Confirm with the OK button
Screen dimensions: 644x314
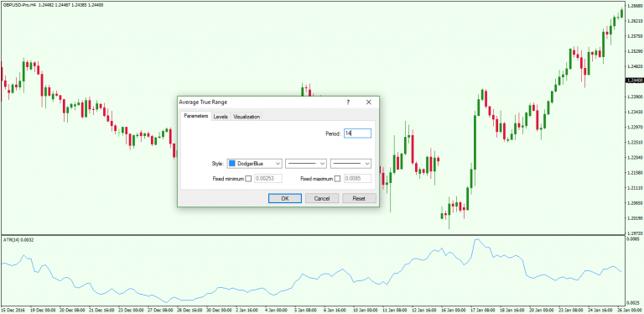(285, 198)
